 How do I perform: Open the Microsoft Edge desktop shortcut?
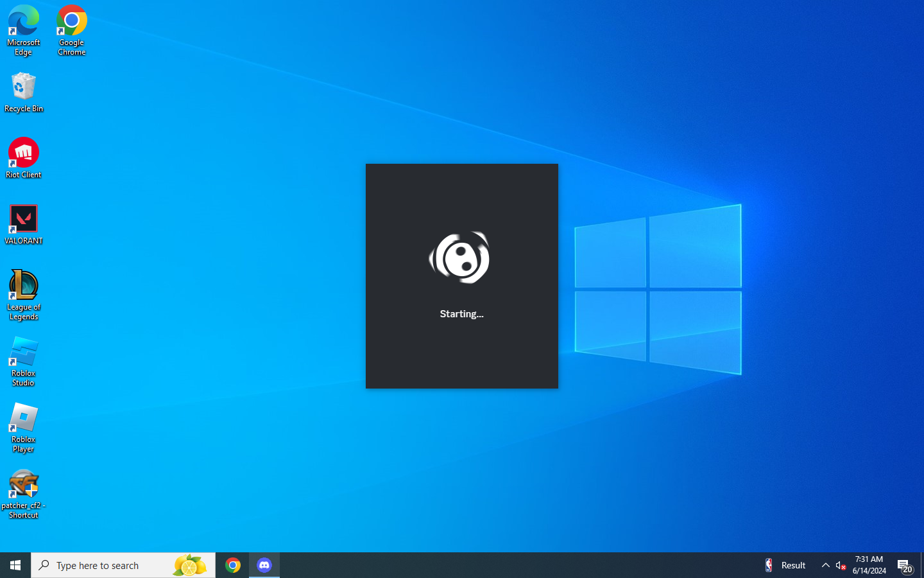[x=24, y=30]
